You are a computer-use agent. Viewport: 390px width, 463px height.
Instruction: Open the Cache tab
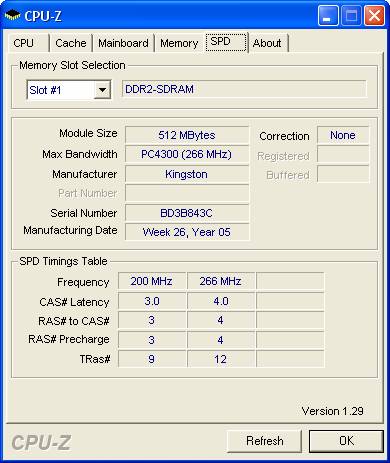click(71, 43)
